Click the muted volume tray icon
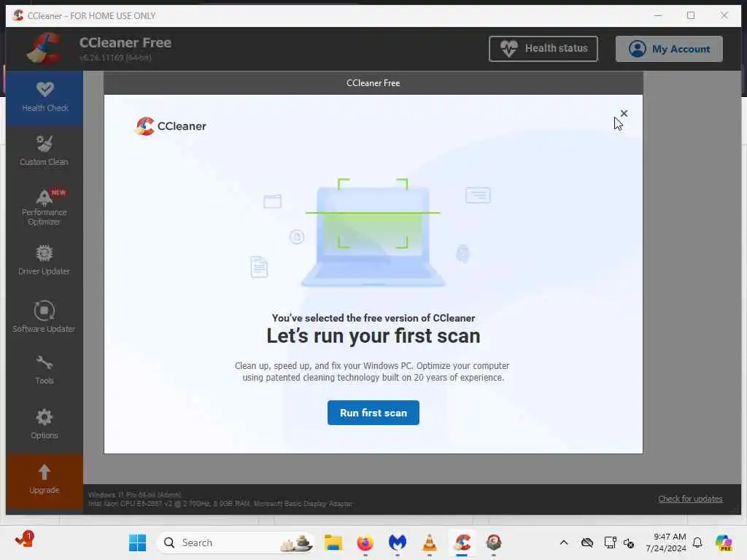The width and height of the screenshot is (747, 560). tap(629, 542)
